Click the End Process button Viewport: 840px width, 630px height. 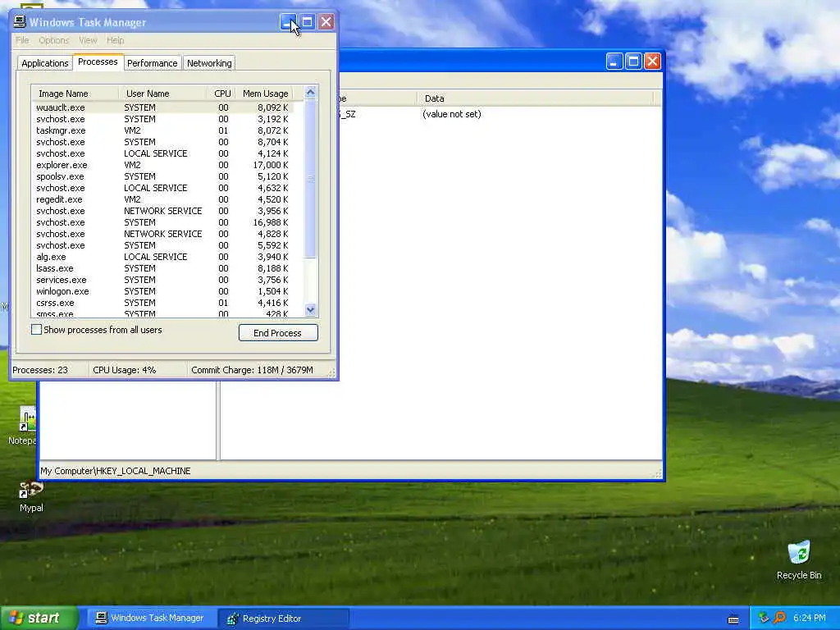pyautogui.click(x=278, y=333)
